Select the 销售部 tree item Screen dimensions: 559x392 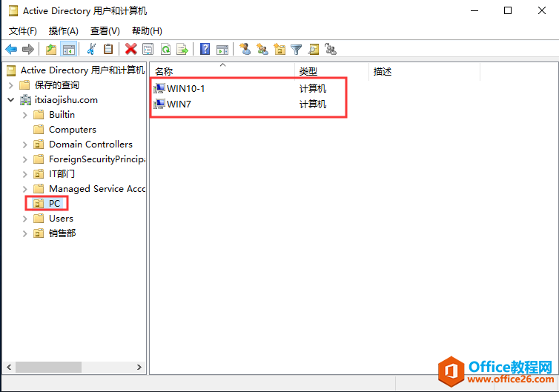click(x=62, y=233)
